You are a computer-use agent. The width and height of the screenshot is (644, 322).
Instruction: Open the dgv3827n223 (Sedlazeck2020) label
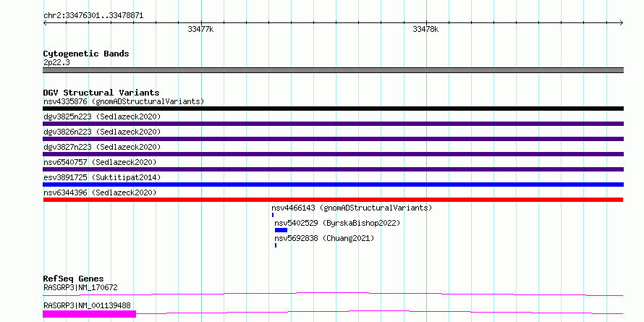[x=102, y=147]
